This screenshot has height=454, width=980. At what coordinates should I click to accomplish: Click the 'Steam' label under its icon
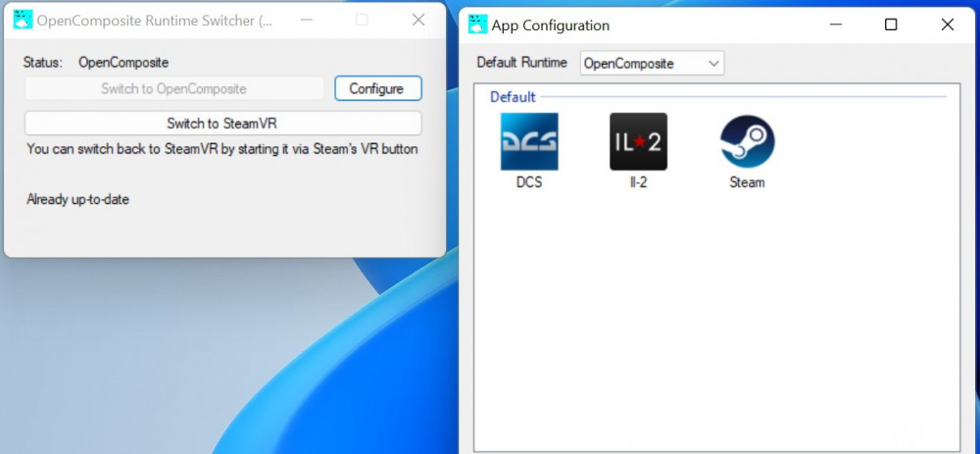point(747,182)
